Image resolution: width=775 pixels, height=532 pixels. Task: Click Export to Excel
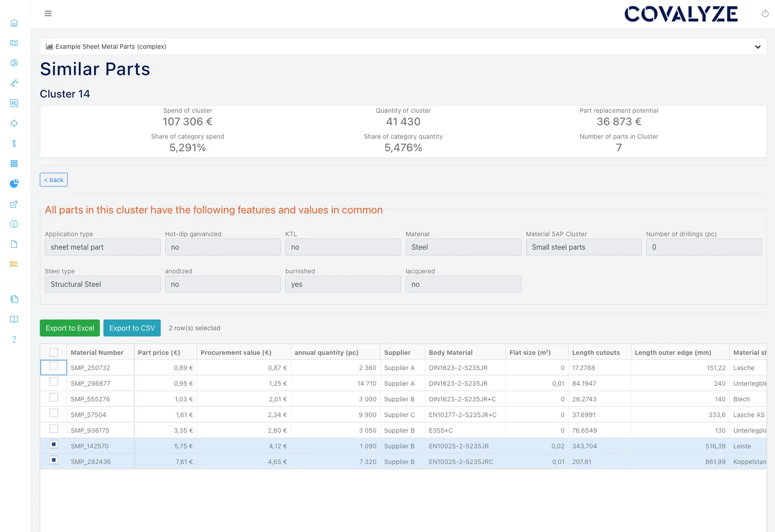pos(70,328)
